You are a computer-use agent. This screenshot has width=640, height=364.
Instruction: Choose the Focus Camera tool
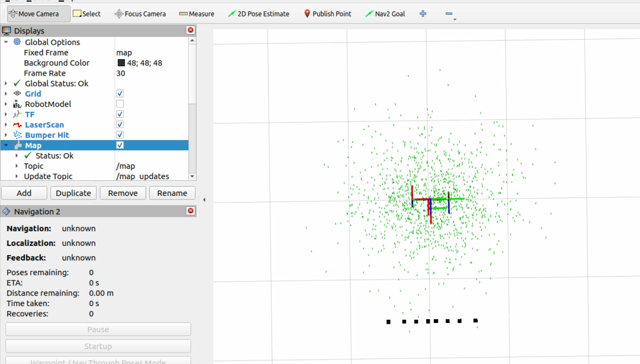pos(141,14)
